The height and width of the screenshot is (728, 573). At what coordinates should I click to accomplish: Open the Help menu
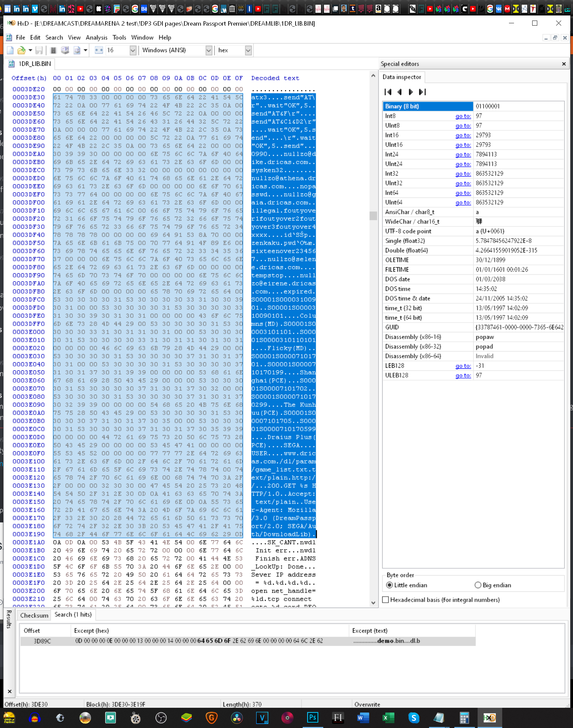165,37
